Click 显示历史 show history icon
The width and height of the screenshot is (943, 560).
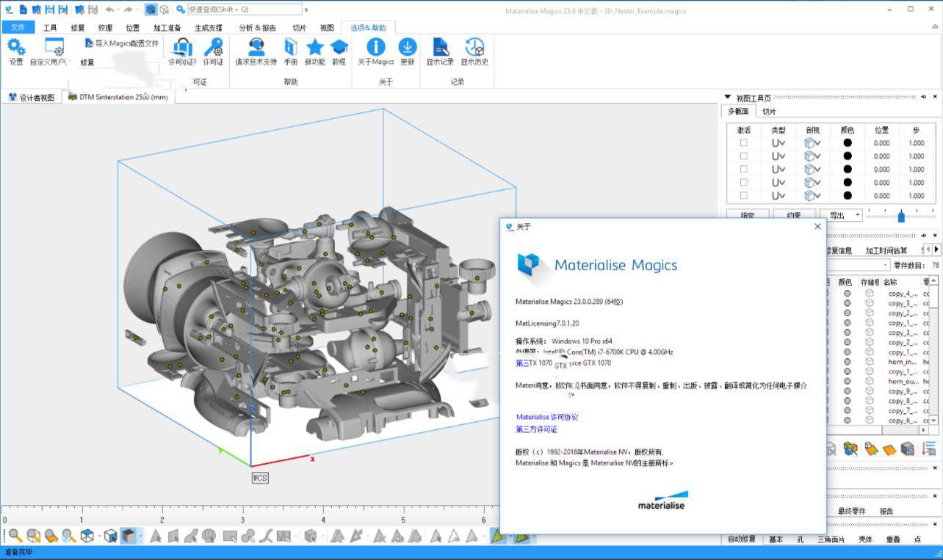[474, 47]
